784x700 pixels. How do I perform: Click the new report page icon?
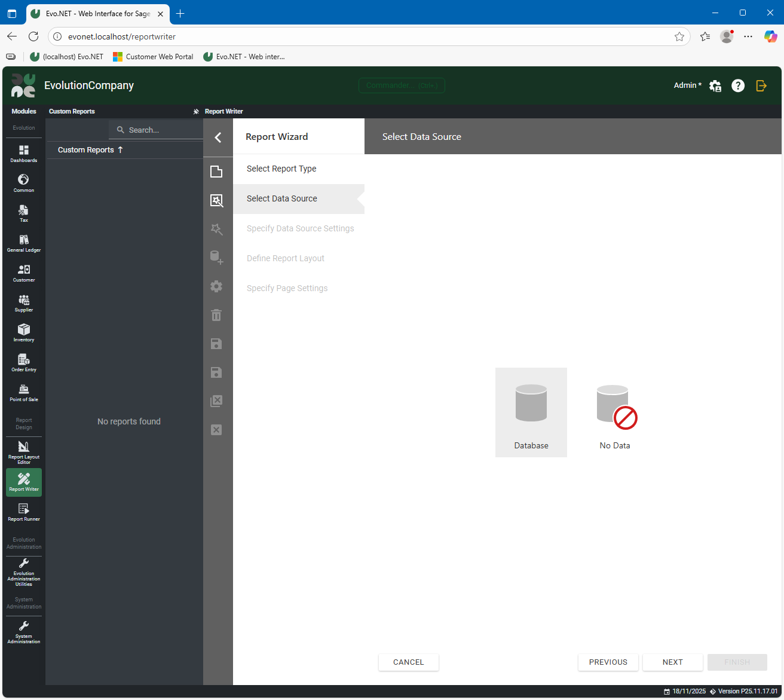[x=216, y=172]
